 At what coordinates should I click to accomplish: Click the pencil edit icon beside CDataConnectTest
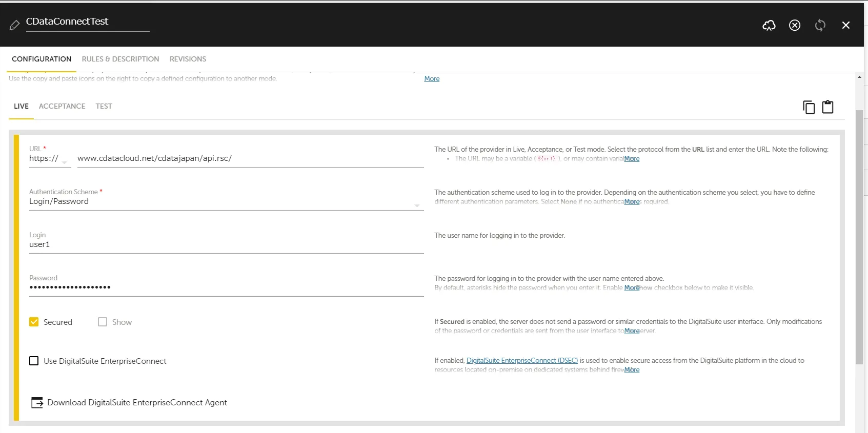click(14, 25)
